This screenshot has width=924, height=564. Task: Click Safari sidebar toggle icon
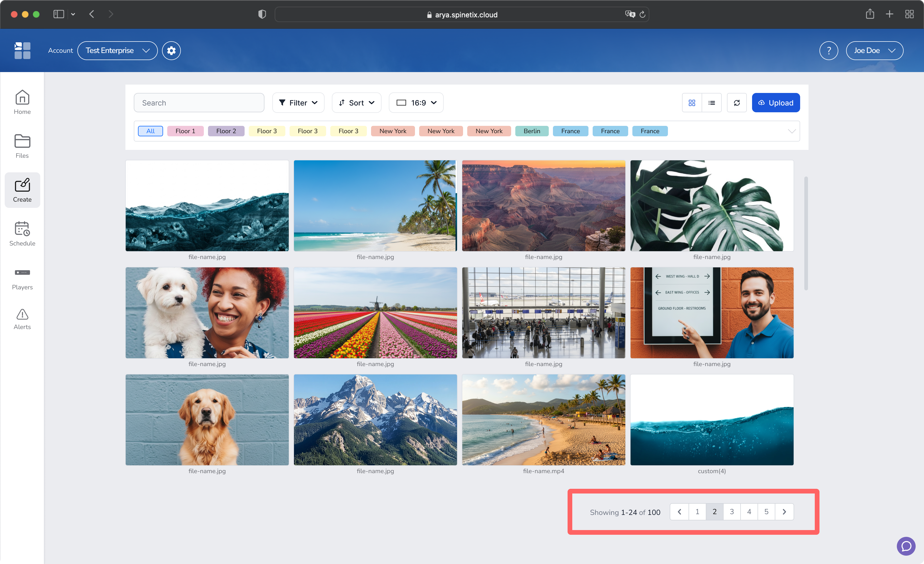(x=59, y=14)
